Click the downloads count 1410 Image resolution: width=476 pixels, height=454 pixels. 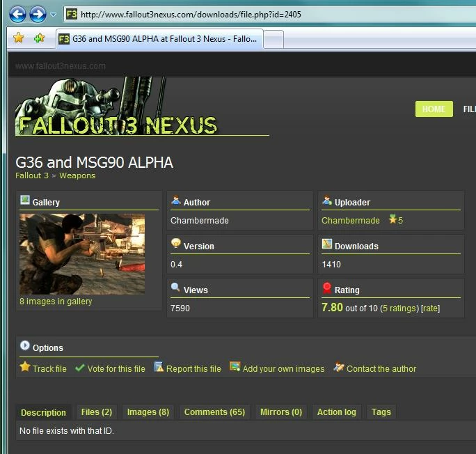pos(331,264)
